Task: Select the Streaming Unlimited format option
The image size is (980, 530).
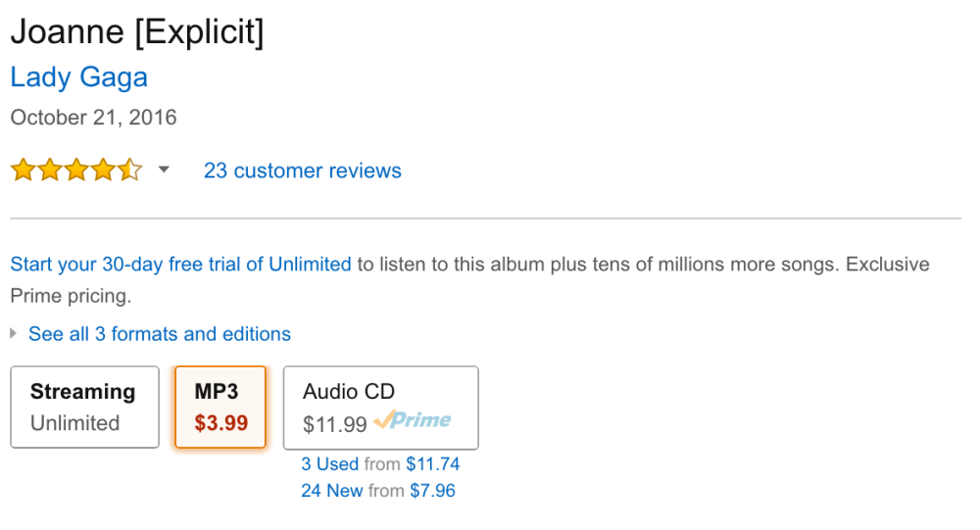Action: point(84,407)
